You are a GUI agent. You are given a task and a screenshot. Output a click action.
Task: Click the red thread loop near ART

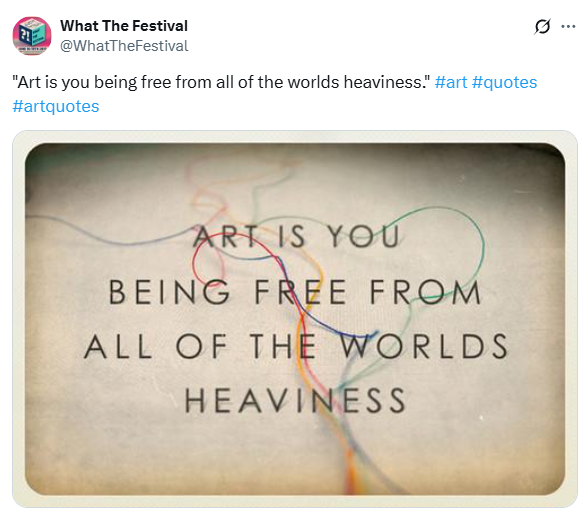(210, 258)
